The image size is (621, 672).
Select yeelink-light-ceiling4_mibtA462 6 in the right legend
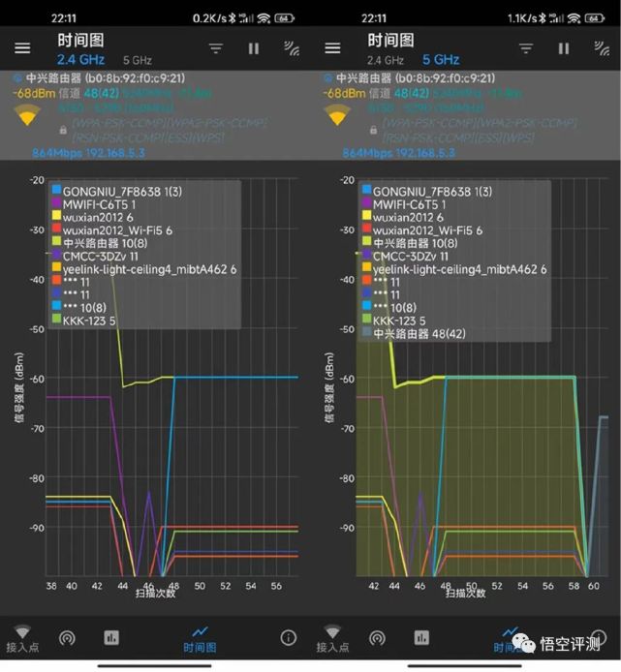click(x=460, y=269)
